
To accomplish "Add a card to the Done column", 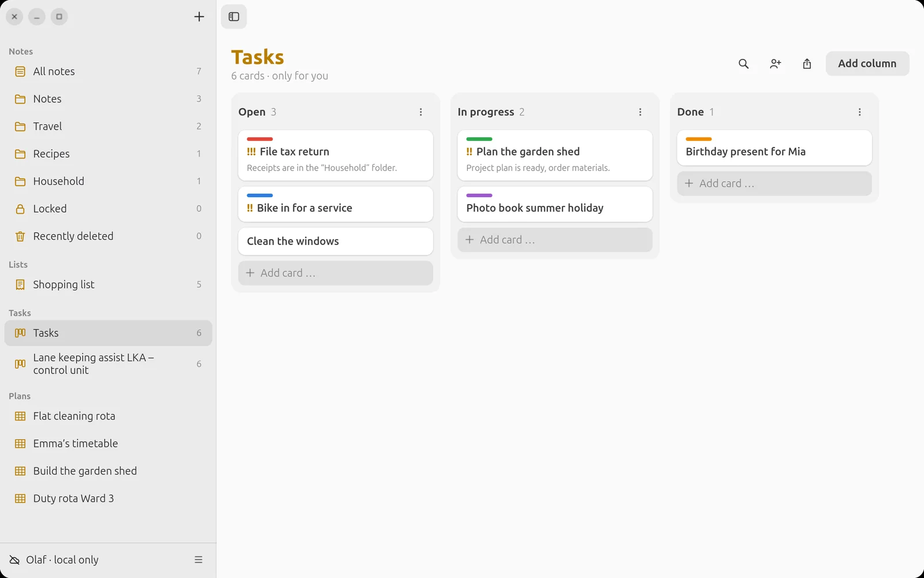I will 774,183.
